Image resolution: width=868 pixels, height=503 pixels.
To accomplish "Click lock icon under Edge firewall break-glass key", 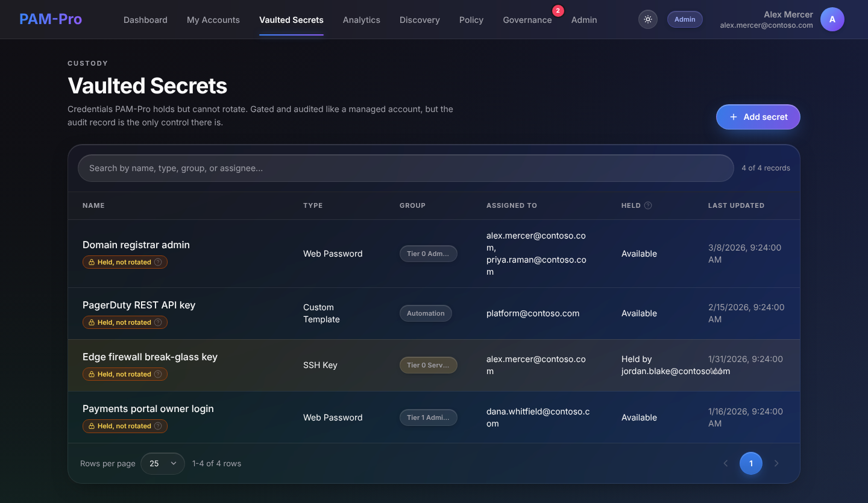I will (92, 374).
